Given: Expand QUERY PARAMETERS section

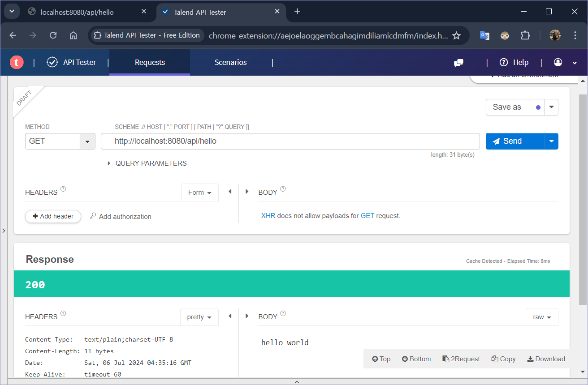Looking at the screenshot, I should (147, 163).
